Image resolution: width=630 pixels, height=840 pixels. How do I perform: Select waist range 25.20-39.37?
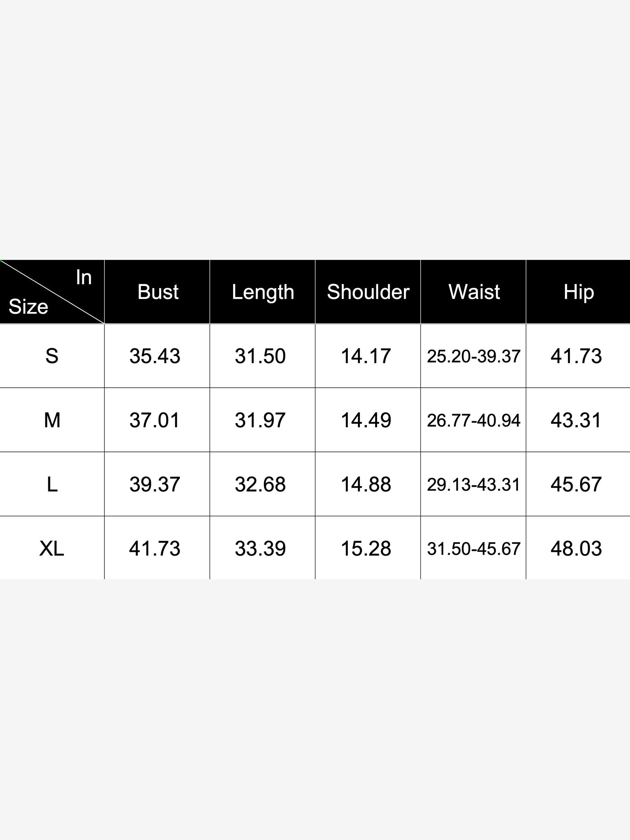pyautogui.click(x=474, y=356)
